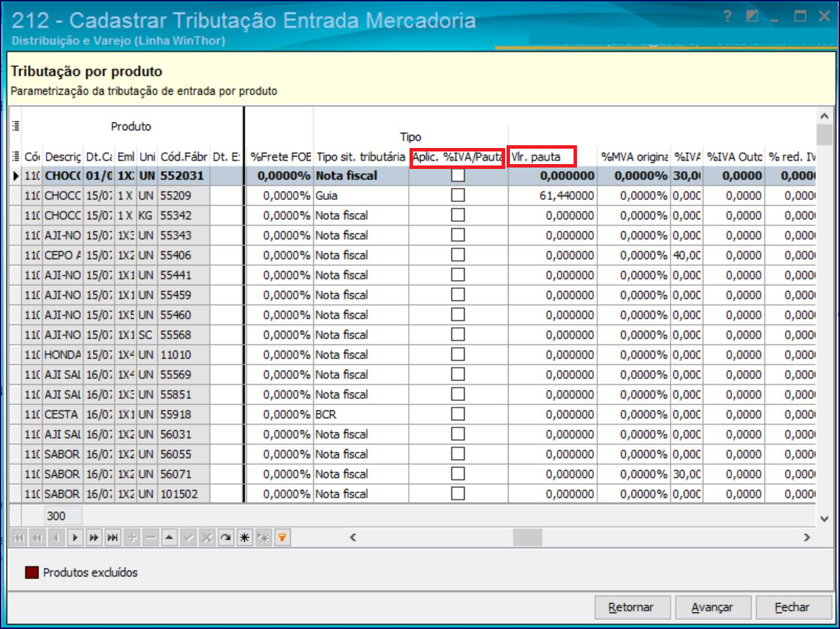Open column chooser icon beside Cód header
The image size is (840, 629).
pyautogui.click(x=15, y=156)
